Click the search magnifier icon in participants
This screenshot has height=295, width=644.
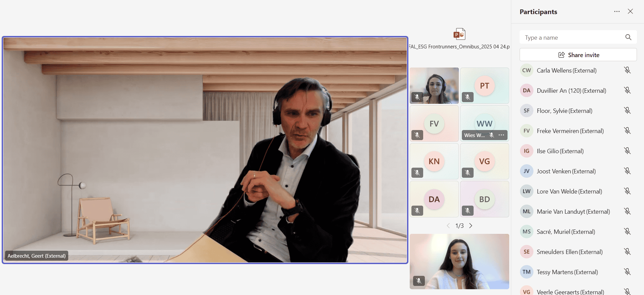(628, 37)
